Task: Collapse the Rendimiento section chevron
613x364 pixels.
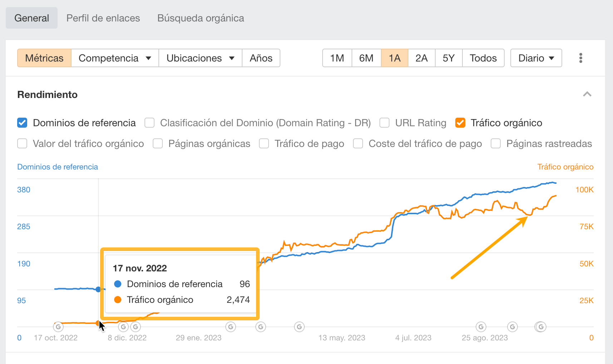Action: 587,94
